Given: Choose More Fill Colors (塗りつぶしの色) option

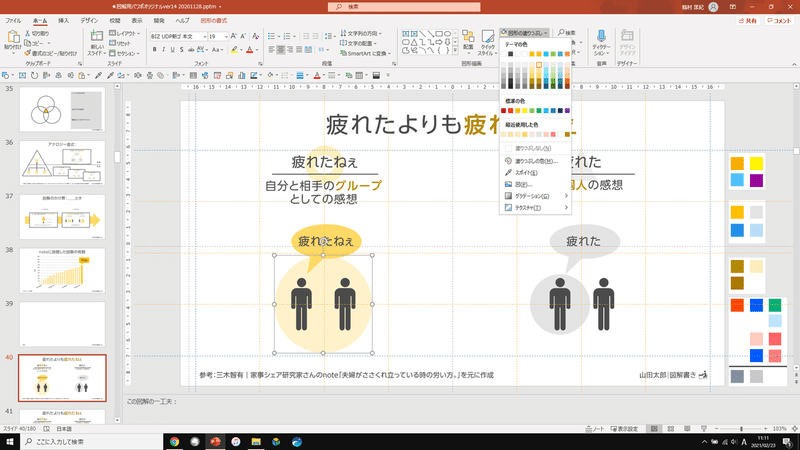Looking at the screenshot, I should click(x=535, y=161).
